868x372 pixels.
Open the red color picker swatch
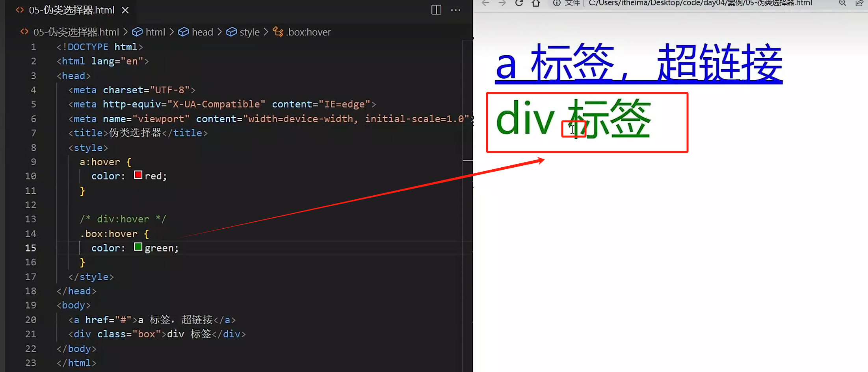click(138, 175)
